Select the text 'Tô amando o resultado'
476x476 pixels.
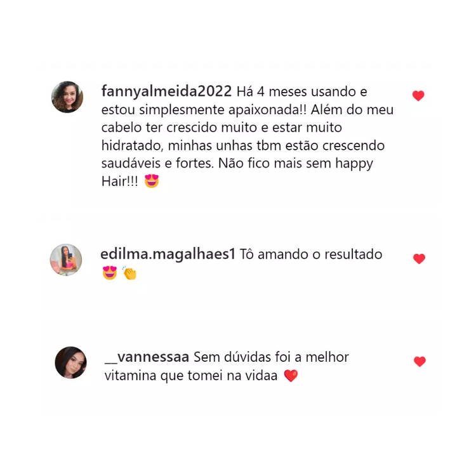[311, 255]
